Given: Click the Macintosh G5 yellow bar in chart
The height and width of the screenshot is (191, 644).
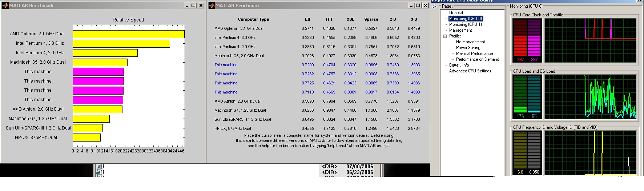Looking at the screenshot, I should click(x=100, y=62).
